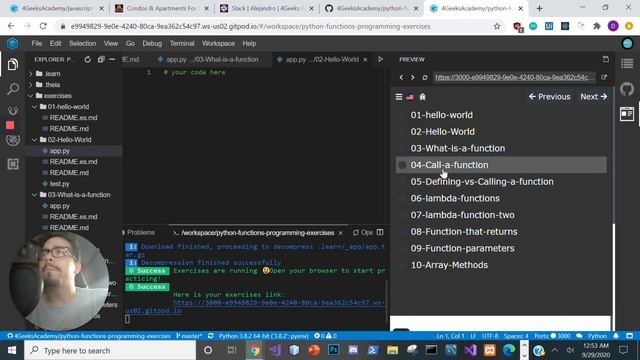
Task: Open exercise list hamburger menu
Action: (x=399, y=97)
